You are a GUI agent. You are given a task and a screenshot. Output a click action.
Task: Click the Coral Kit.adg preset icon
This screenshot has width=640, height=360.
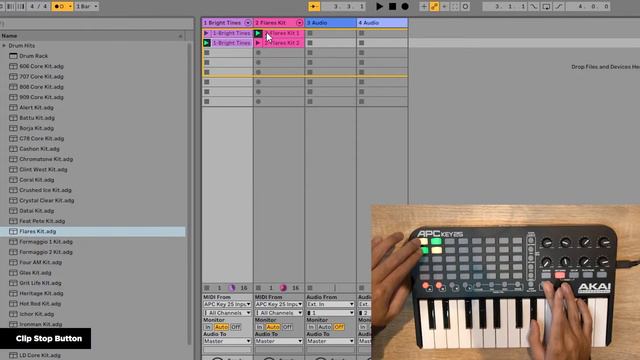point(13,180)
